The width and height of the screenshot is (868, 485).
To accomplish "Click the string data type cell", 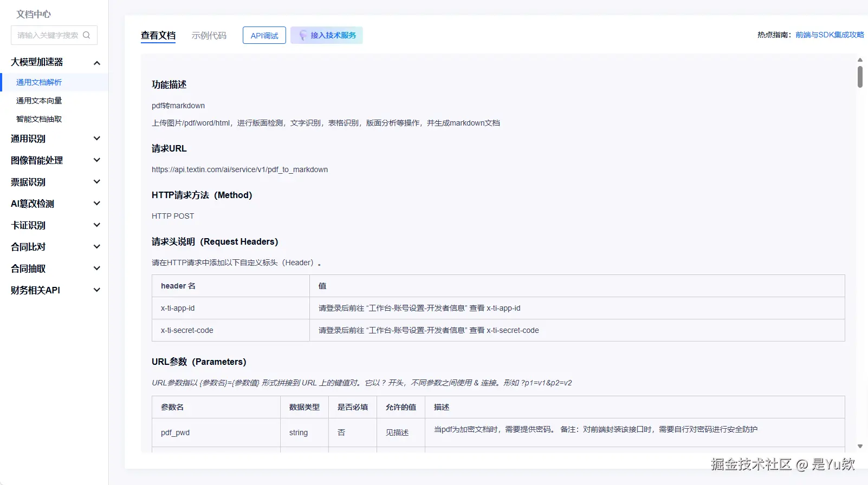I will coord(305,432).
